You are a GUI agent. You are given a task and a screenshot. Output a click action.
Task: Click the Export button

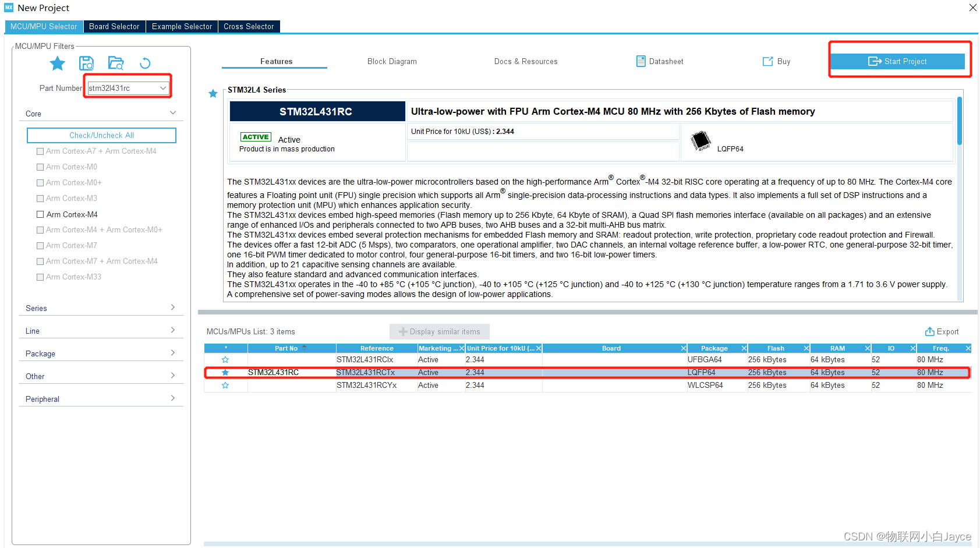coord(942,331)
